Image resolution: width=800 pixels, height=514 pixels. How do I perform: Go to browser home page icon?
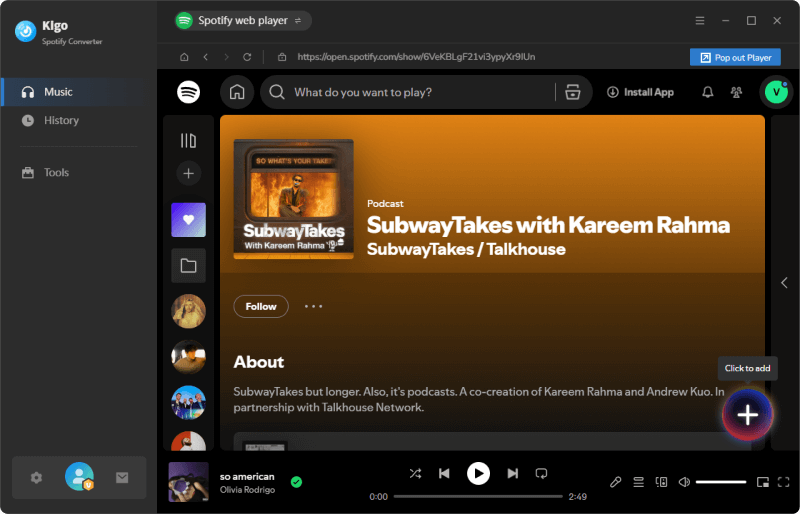pyautogui.click(x=184, y=57)
